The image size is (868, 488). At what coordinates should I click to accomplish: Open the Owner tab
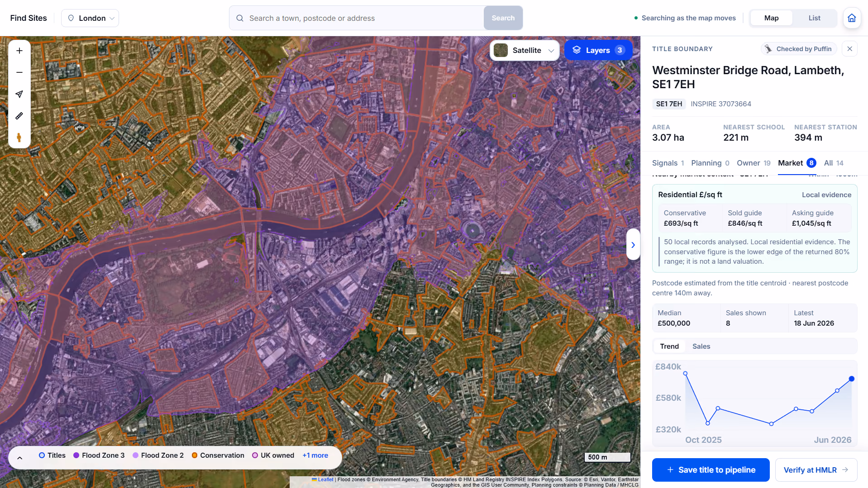pyautogui.click(x=754, y=163)
